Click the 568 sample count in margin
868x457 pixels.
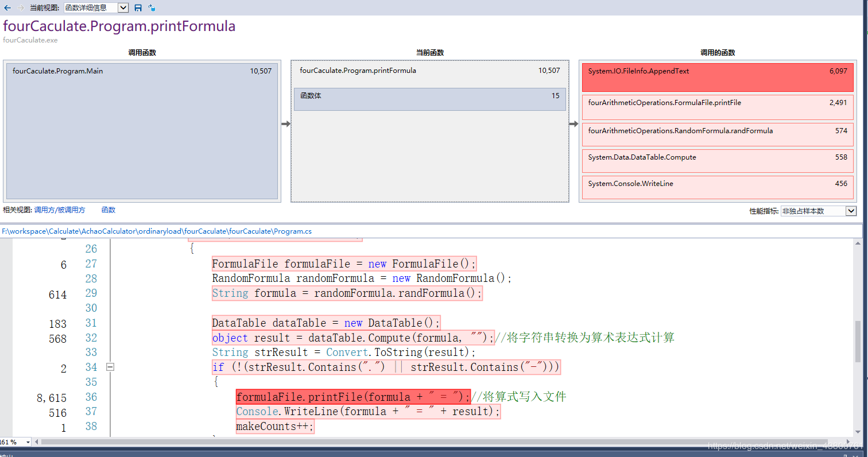[x=57, y=339]
